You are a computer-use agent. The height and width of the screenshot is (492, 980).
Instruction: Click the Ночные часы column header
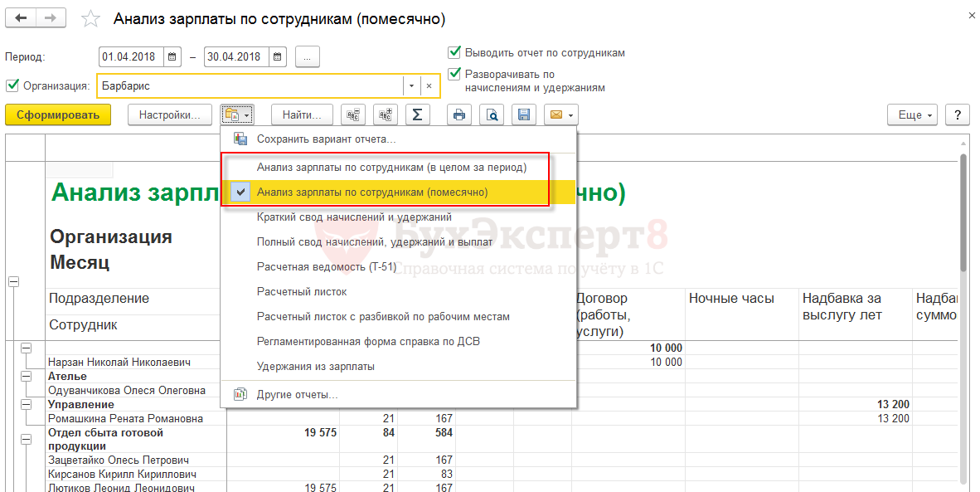click(742, 314)
